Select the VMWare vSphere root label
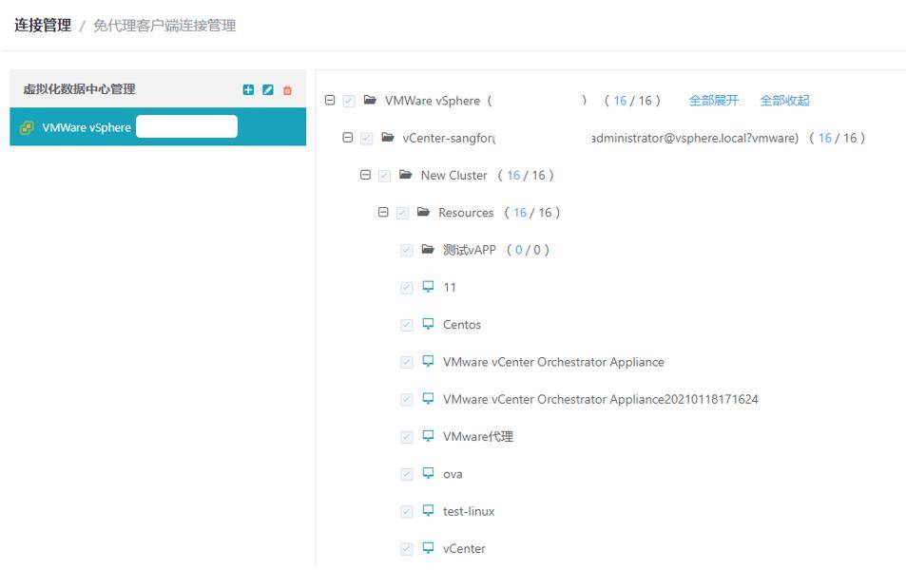Viewport: 906px width, 588px height. tap(433, 101)
